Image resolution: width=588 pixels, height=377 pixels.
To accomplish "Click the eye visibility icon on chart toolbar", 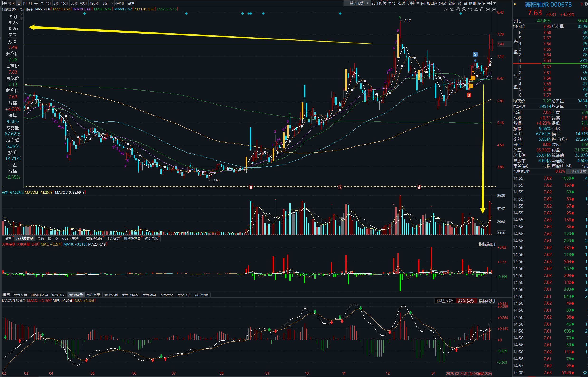I will pyautogui.click(x=452, y=9).
